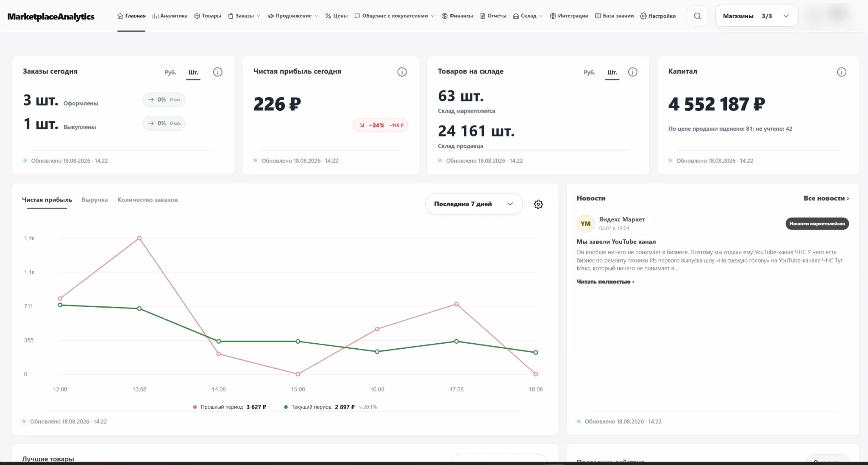The image size is (868, 465).
Task: Open the Товары menu item
Action: pyautogui.click(x=208, y=16)
